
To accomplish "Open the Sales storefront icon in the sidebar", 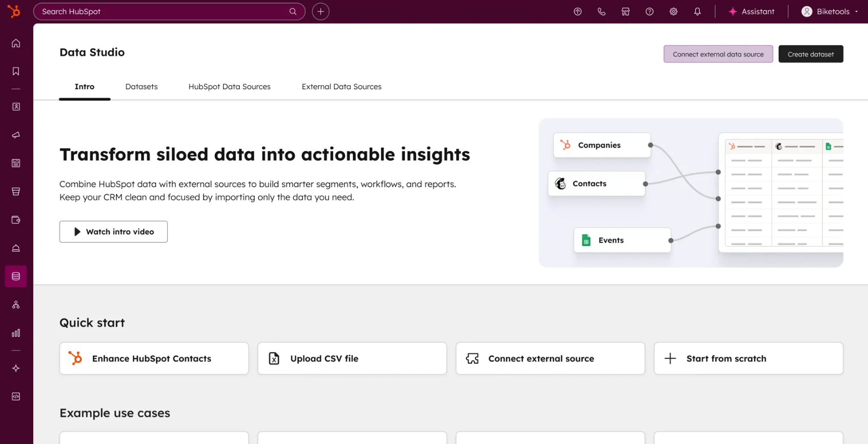I will (16, 191).
